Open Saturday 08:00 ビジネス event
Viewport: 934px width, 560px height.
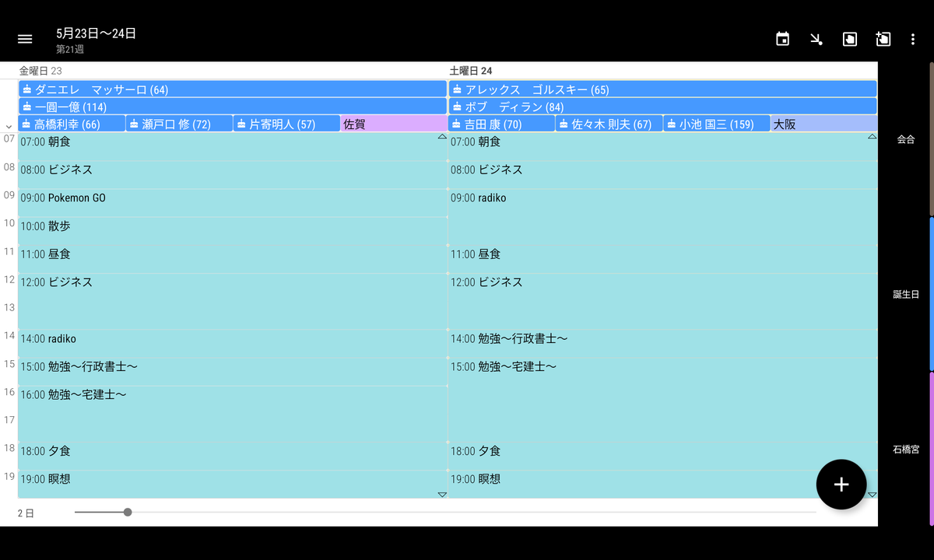click(663, 174)
